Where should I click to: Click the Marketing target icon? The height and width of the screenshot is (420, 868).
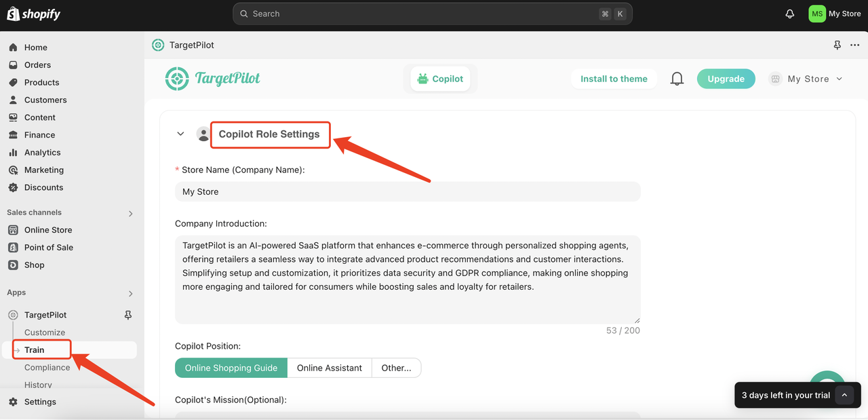(x=13, y=170)
